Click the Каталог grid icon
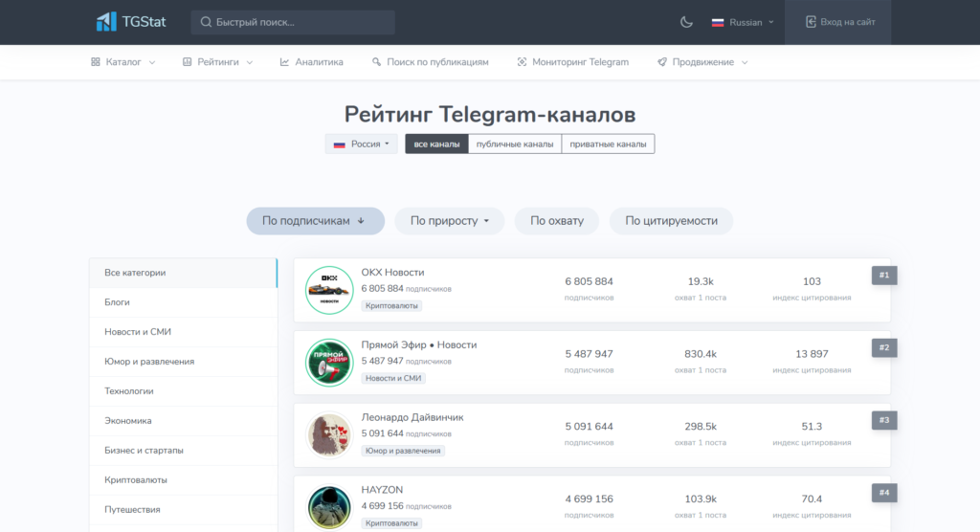Viewport: 980px width, 532px height. pos(95,62)
